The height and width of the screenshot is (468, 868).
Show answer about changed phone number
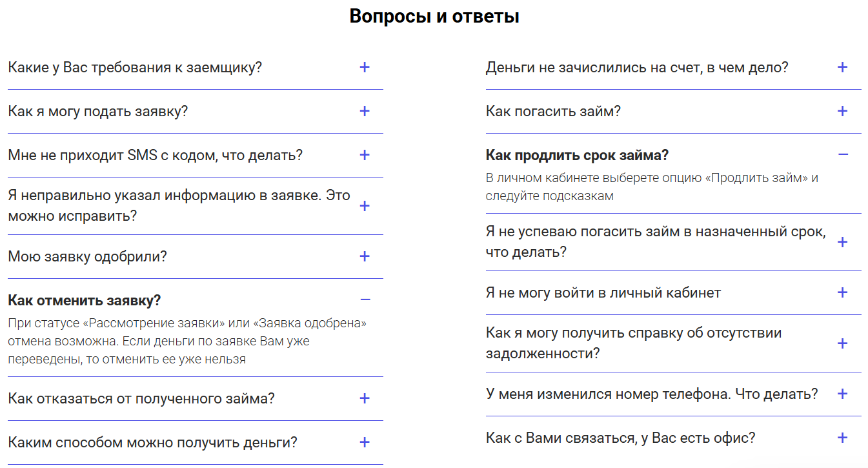tap(842, 392)
